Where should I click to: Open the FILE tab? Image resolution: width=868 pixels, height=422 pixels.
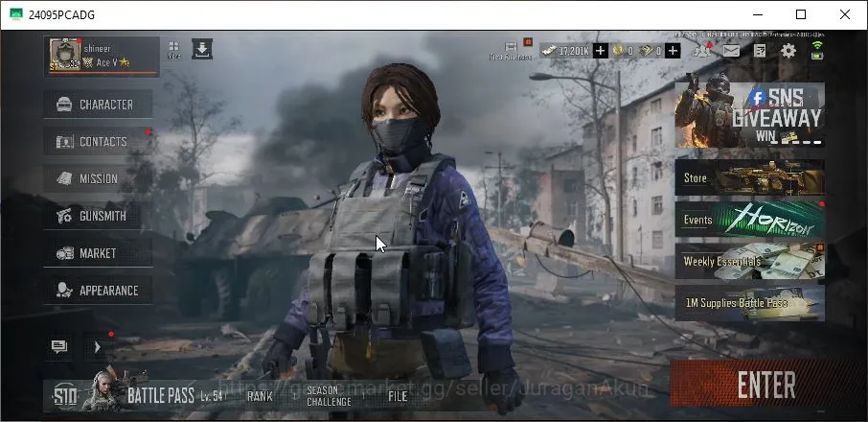click(398, 396)
